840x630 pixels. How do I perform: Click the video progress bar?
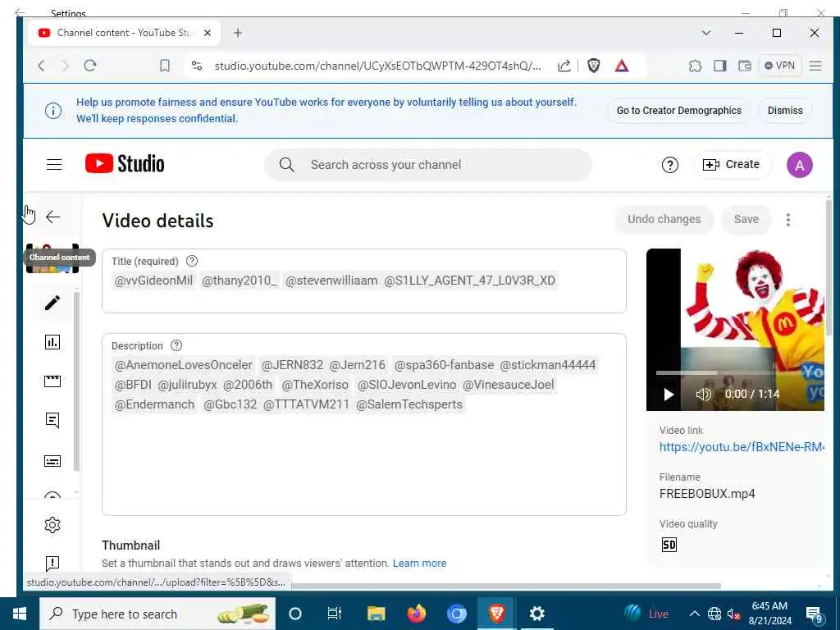point(739,373)
